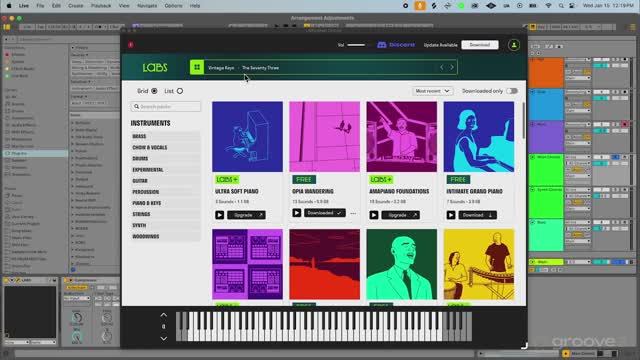Fold the Synth Chords track in Ableton
This screenshot has height=360, width=640.
[x=533, y=190]
